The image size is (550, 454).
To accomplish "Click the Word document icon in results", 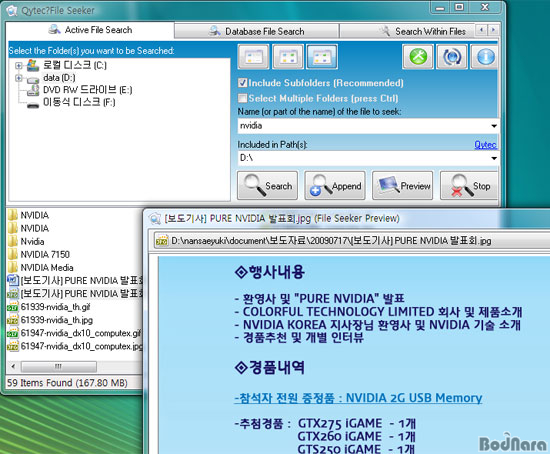I will point(13,280).
